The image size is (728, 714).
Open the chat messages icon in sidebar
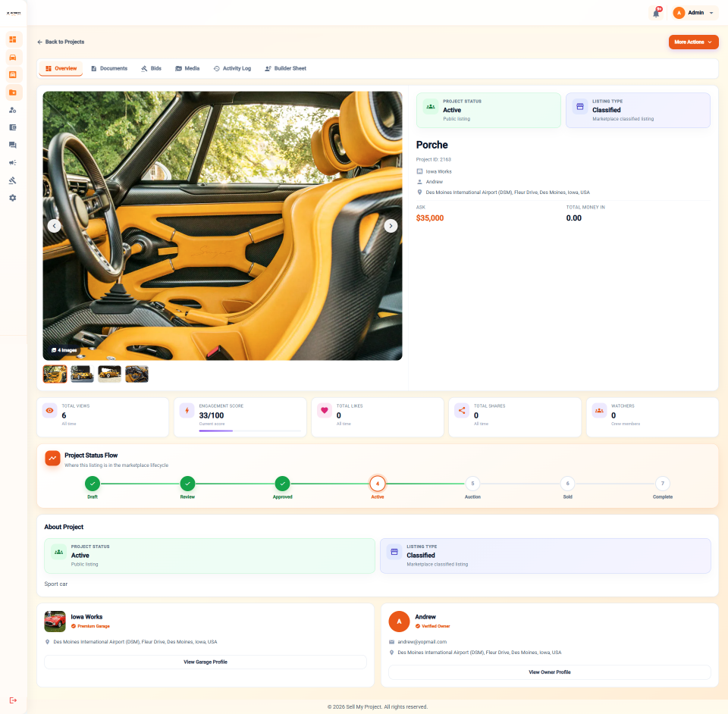coord(13,145)
